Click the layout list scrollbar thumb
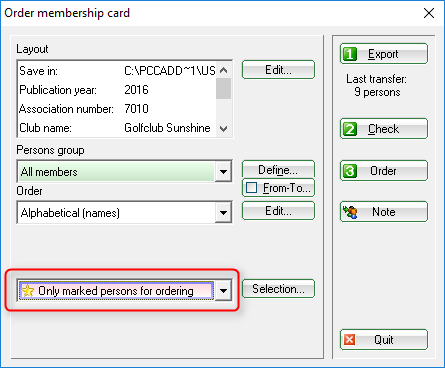This screenshot has width=445, height=368. point(224,89)
